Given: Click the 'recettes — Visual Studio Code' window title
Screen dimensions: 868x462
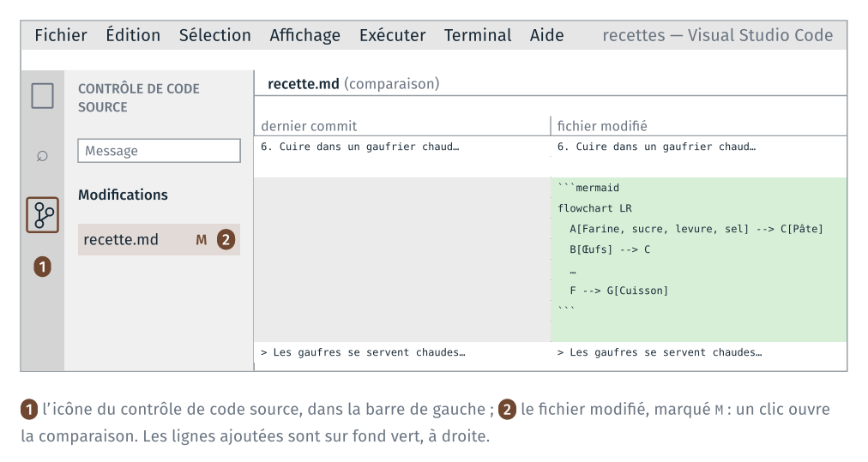Looking at the screenshot, I should coord(717,35).
